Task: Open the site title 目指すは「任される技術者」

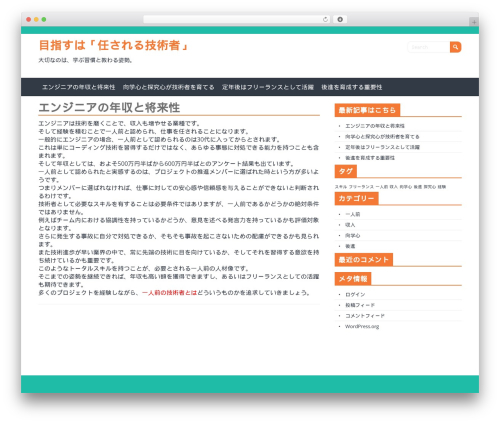Action: coord(114,45)
